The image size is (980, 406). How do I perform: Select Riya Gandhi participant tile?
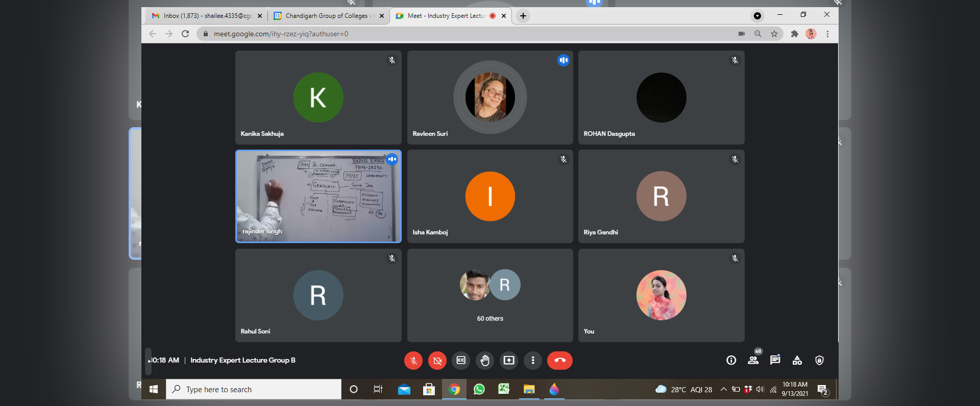tap(661, 196)
